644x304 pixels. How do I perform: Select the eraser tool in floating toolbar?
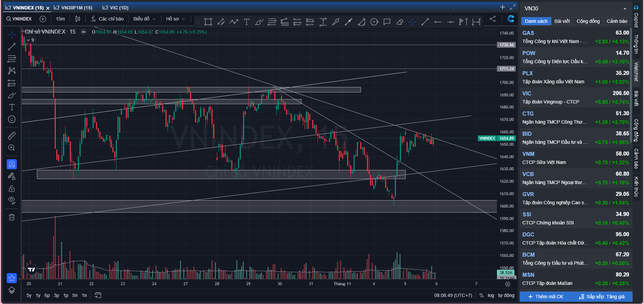click(x=400, y=22)
